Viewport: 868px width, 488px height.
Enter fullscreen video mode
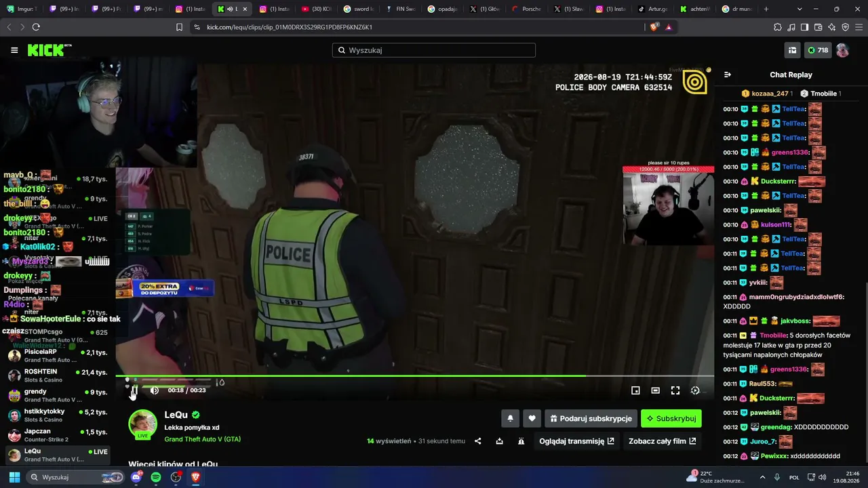pyautogui.click(x=675, y=390)
